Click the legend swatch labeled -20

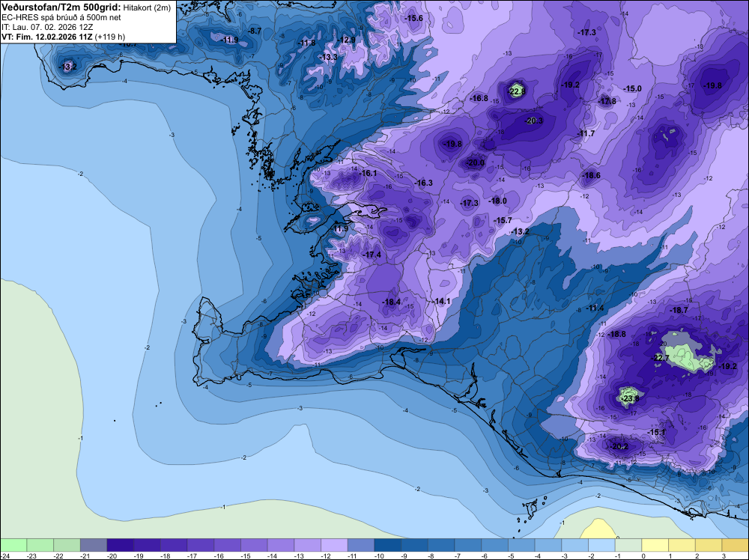pyautogui.click(x=121, y=545)
